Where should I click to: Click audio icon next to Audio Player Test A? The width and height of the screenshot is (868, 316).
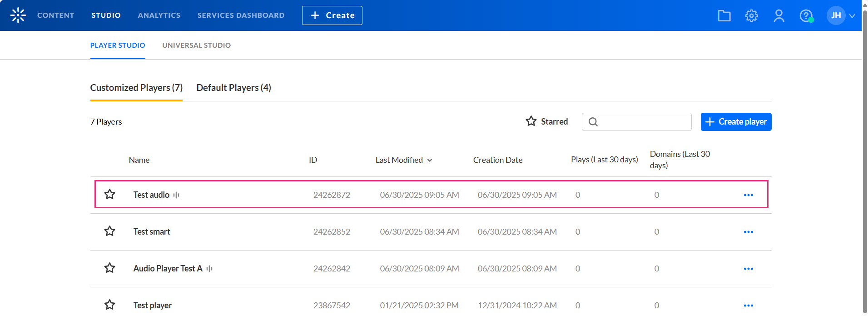pyautogui.click(x=209, y=269)
